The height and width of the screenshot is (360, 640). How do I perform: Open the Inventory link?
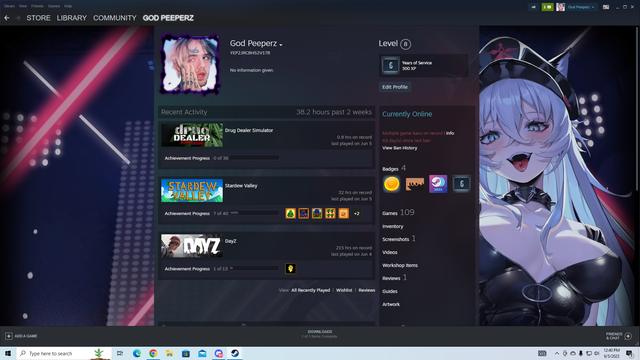click(393, 226)
